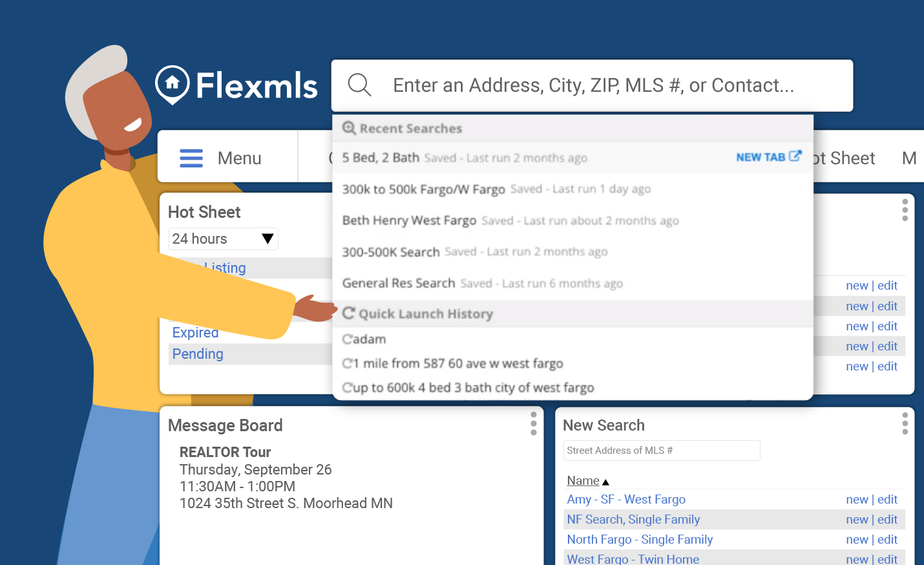Click the Flexmls home logo icon
This screenshot has height=565, width=924.
tap(173, 85)
